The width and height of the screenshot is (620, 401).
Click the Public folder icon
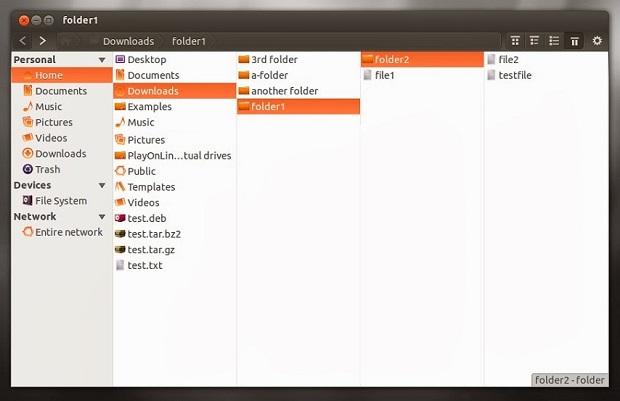(x=120, y=171)
